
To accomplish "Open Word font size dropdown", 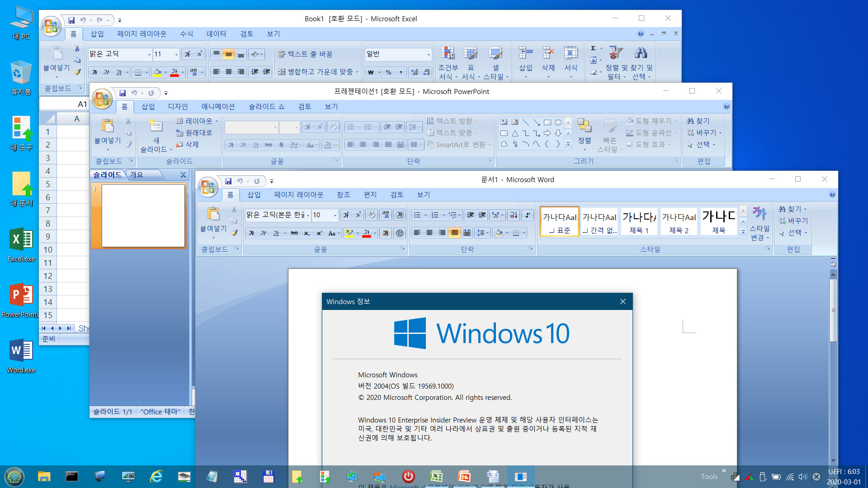I will coord(335,216).
